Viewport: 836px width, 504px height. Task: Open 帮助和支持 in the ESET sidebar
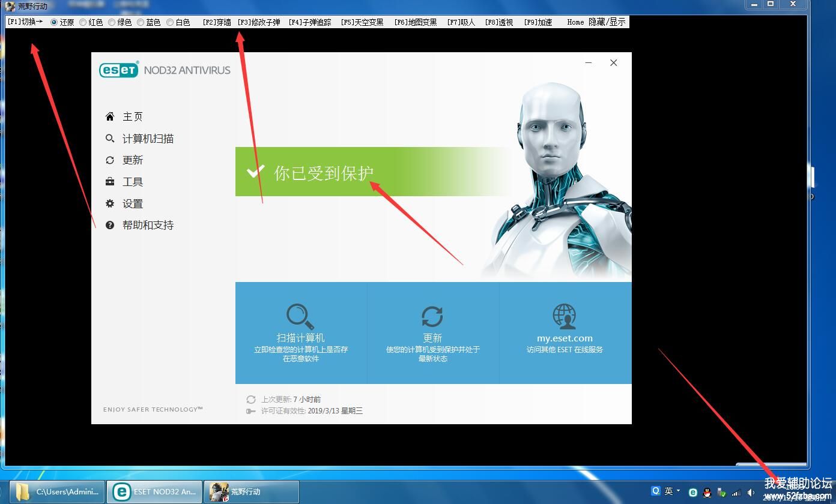coord(148,225)
